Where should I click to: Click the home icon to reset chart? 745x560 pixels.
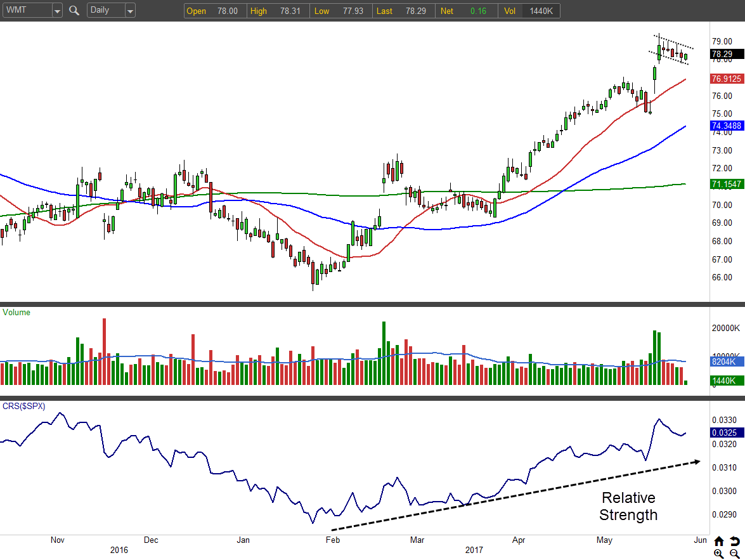[718, 541]
